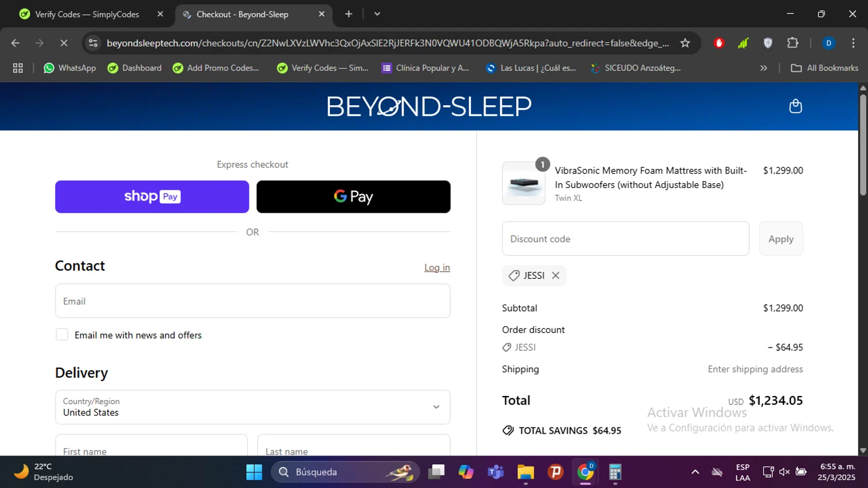The image size is (868, 488).
Task: Open Clínica Popular y A... bookmark
Action: (425, 68)
